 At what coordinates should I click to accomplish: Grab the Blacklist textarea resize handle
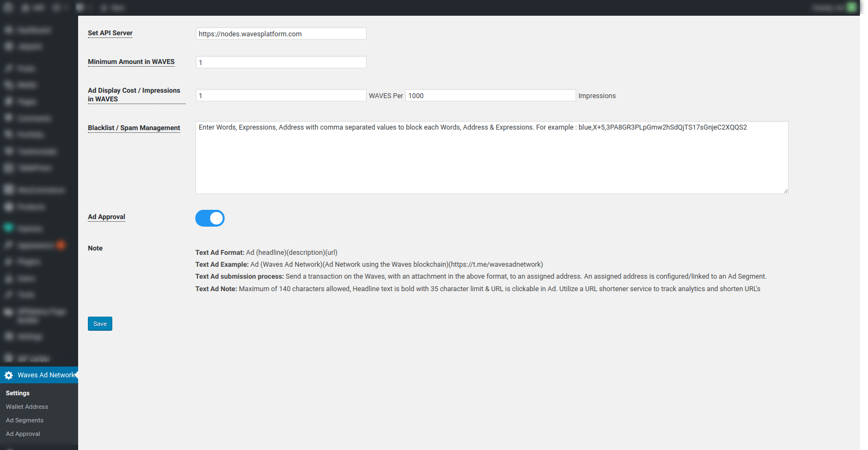pyautogui.click(x=785, y=190)
